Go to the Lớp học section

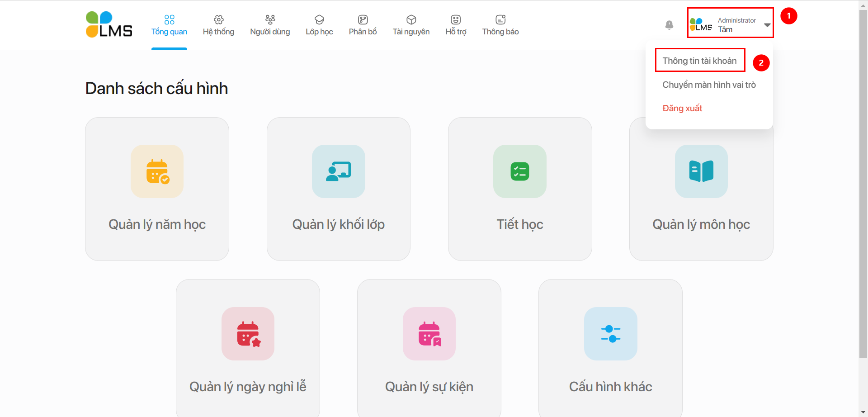click(319, 25)
